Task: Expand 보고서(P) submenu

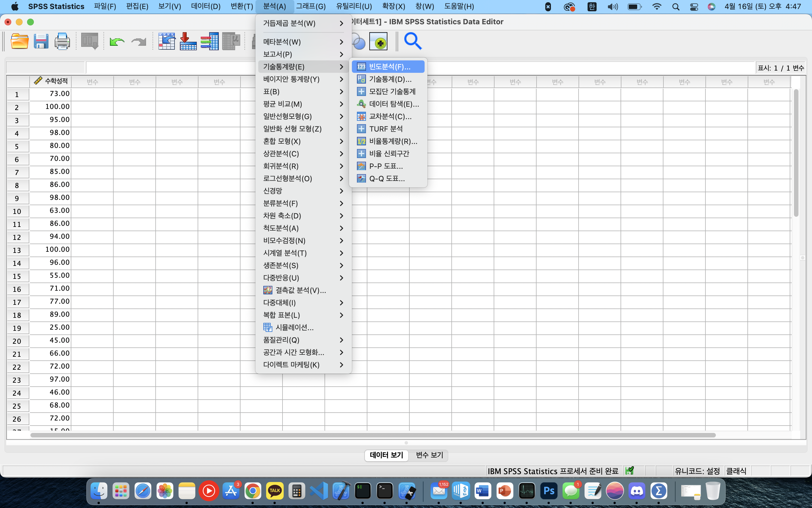Action: 303,54
